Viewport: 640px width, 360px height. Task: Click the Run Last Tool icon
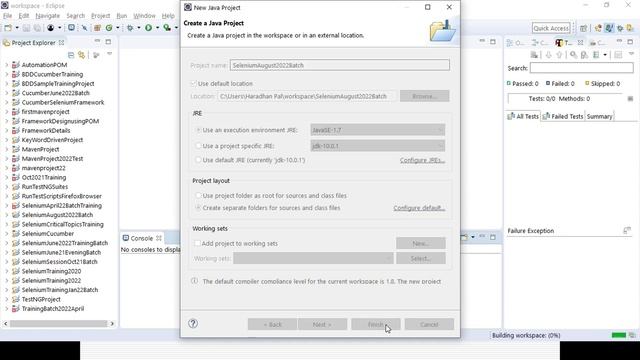point(167,28)
